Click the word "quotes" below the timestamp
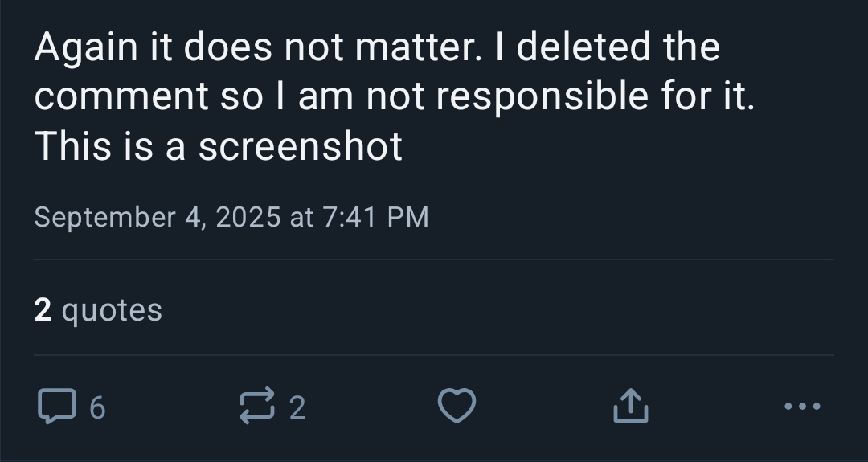The image size is (868, 462). point(112,310)
